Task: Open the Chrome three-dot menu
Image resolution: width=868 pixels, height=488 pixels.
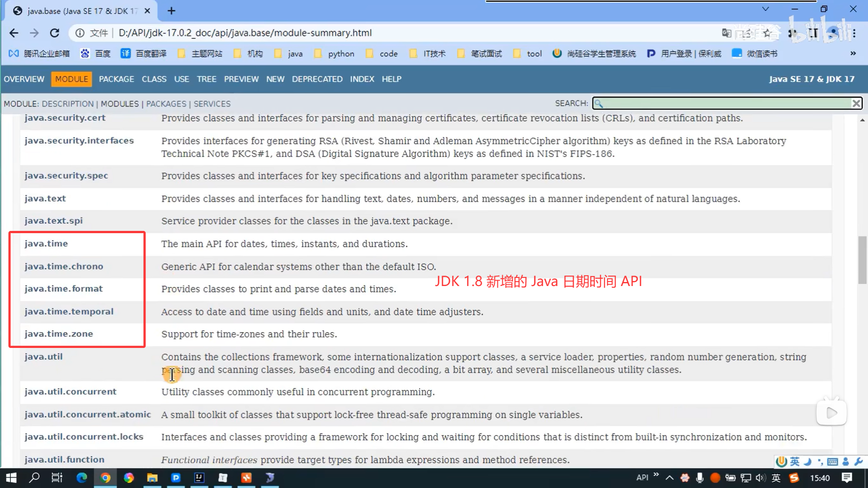Action: point(854,33)
